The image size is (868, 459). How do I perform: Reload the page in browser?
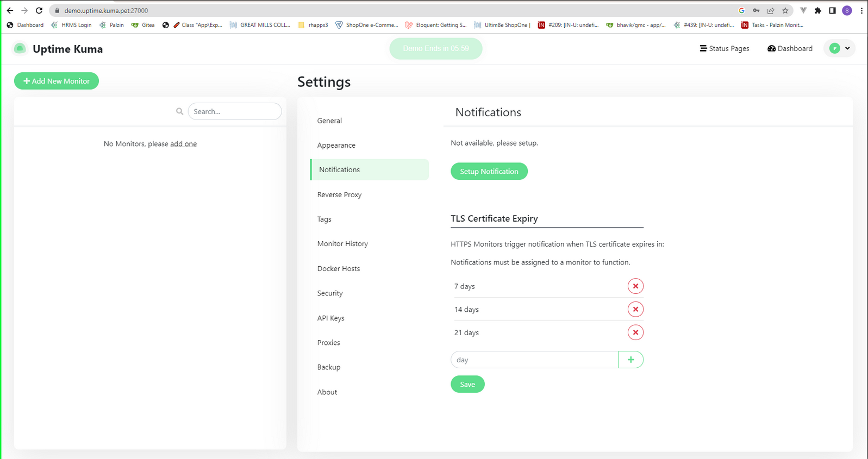coord(39,10)
